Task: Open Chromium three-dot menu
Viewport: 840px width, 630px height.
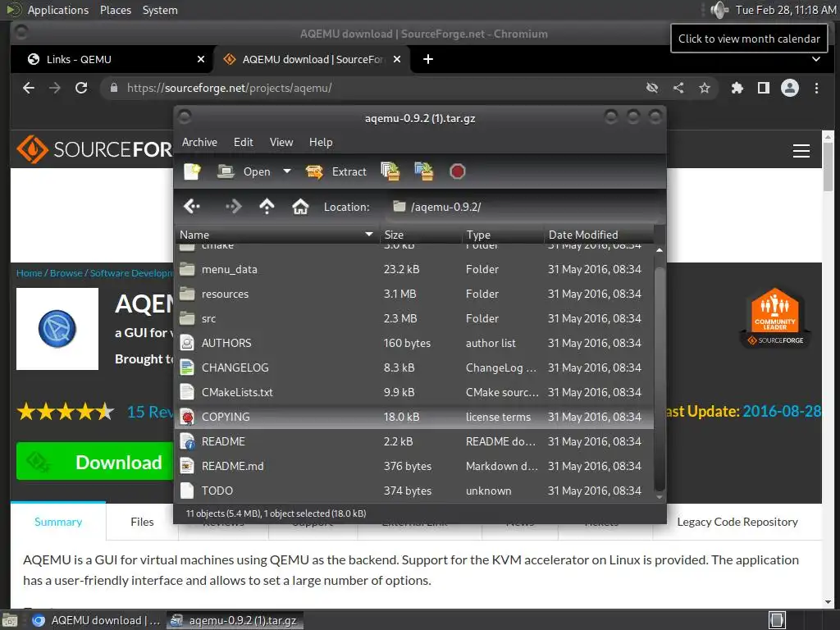Action: [816, 88]
